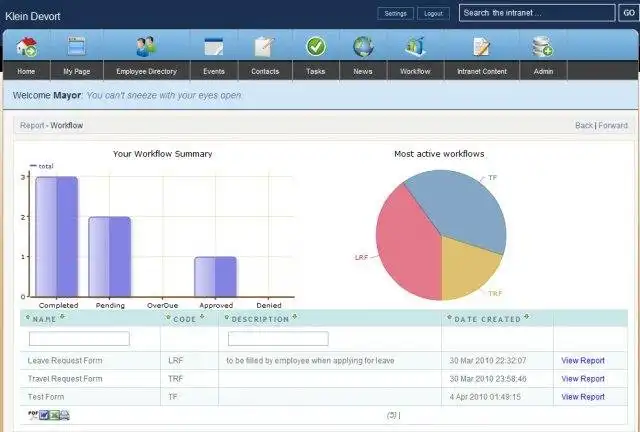
Task: Click the sort icon after CODE header
Action: (x=202, y=316)
